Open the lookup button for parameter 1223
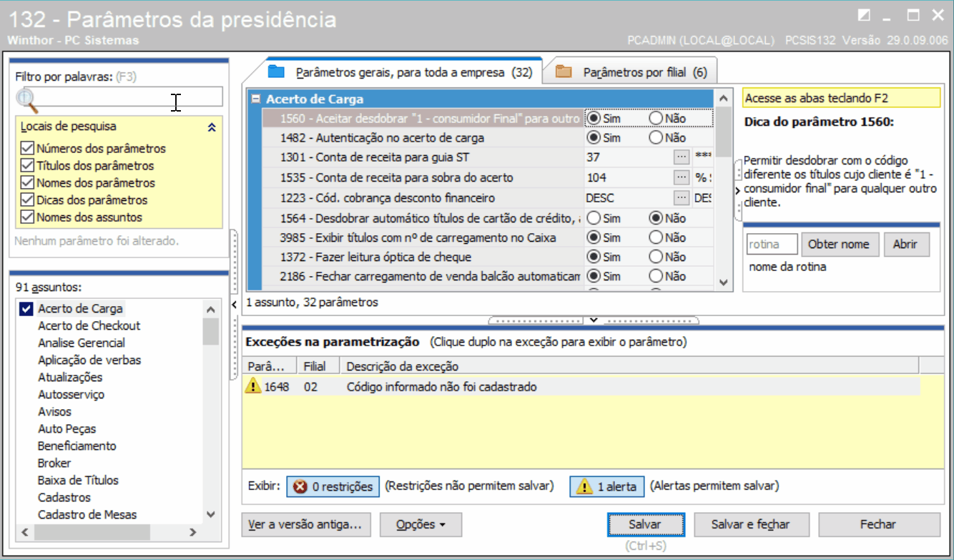The width and height of the screenshot is (954, 560). [x=682, y=197]
